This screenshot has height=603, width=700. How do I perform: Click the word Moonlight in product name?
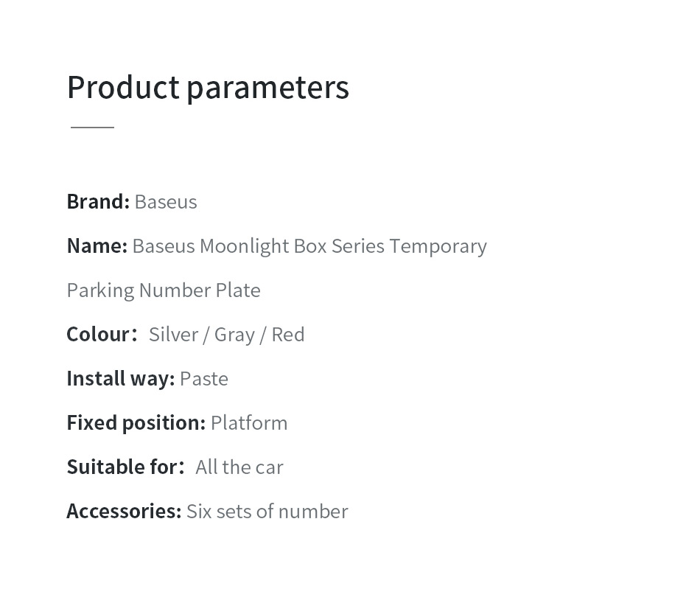[244, 245]
